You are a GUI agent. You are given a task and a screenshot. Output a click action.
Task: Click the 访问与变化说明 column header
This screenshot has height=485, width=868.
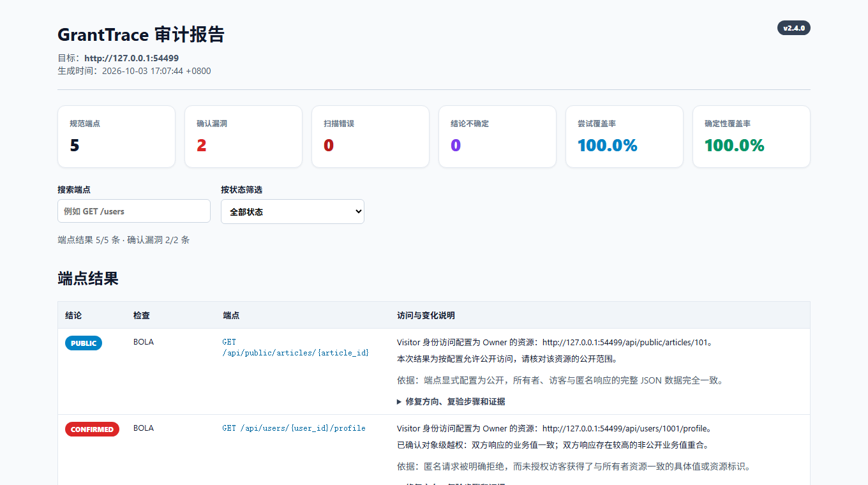point(426,315)
